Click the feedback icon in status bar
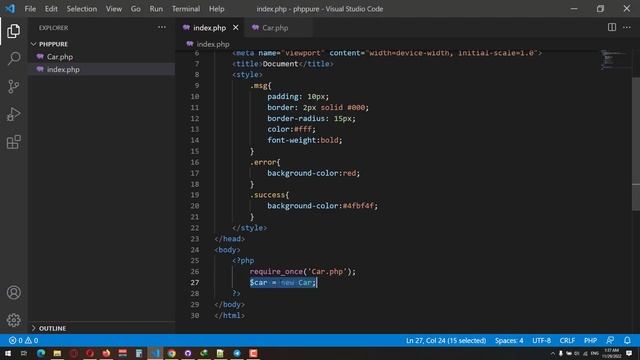640x360 pixels. click(610, 340)
